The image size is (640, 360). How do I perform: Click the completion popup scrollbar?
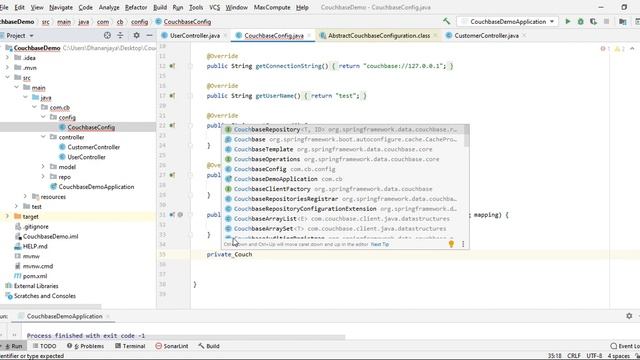[467, 137]
